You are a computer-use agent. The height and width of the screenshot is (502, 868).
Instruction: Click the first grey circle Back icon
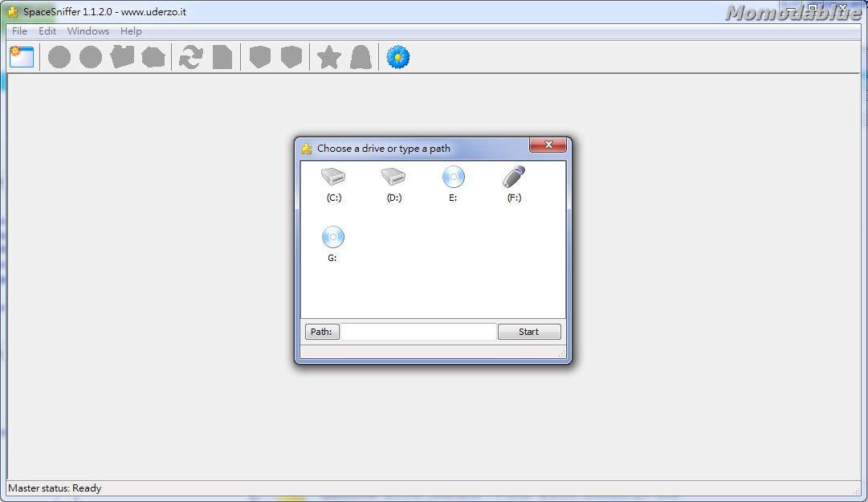[x=59, y=57]
